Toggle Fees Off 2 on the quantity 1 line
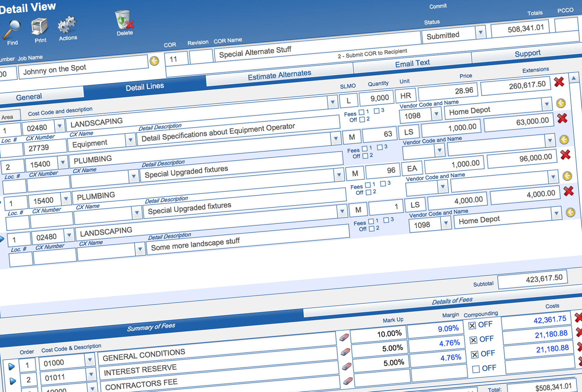 click(372, 229)
